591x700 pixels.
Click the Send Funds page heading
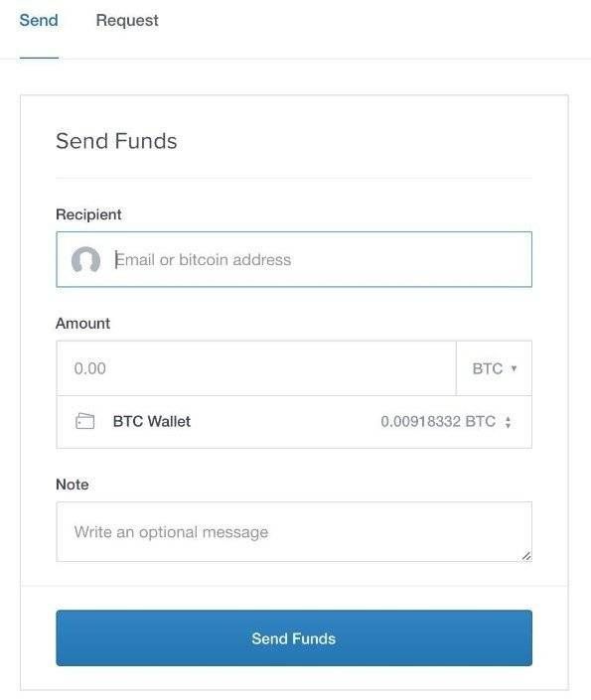pyautogui.click(x=116, y=141)
